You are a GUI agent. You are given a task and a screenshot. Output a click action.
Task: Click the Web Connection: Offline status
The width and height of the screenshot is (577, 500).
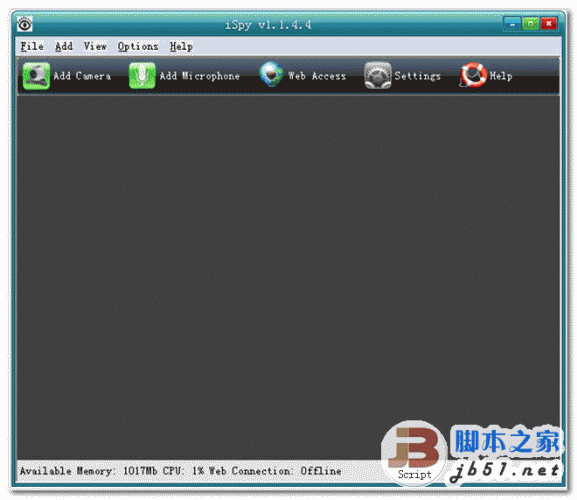[275, 471]
